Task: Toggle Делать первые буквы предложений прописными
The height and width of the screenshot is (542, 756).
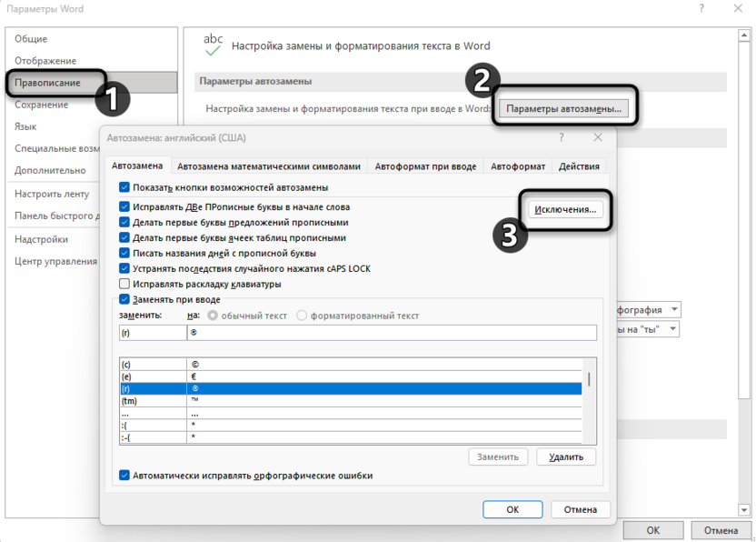Action: click(x=124, y=222)
